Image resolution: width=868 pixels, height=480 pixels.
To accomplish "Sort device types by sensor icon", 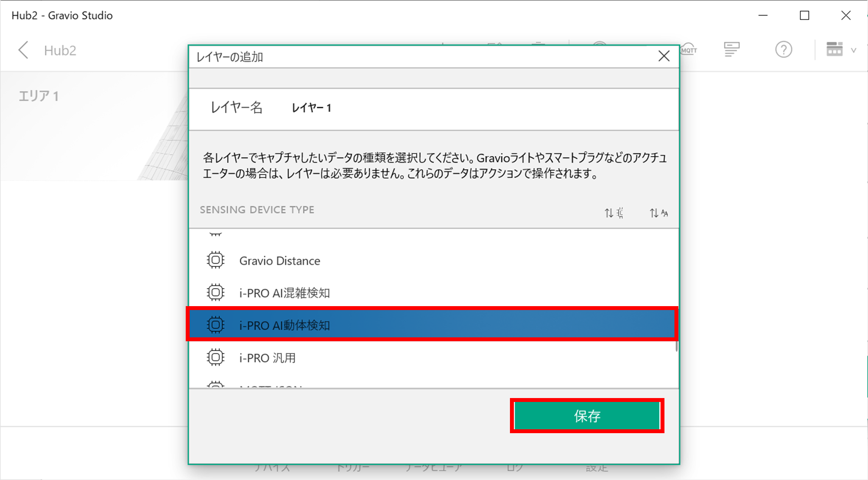I will coord(614,213).
